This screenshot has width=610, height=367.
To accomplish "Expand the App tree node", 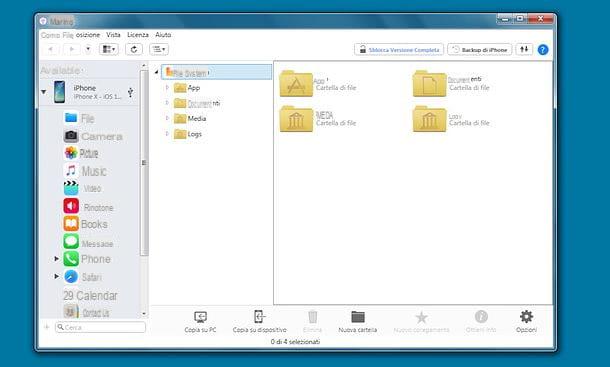I will coord(167,88).
